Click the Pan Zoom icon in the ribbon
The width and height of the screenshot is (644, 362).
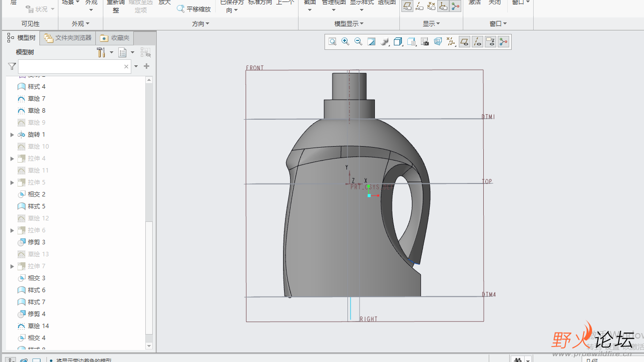(x=181, y=9)
